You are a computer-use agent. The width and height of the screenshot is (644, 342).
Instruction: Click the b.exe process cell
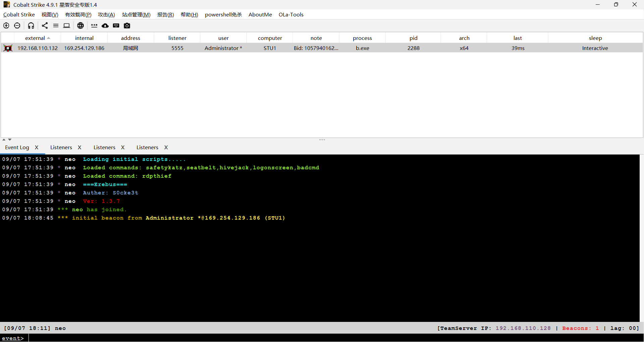tap(363, 48)
